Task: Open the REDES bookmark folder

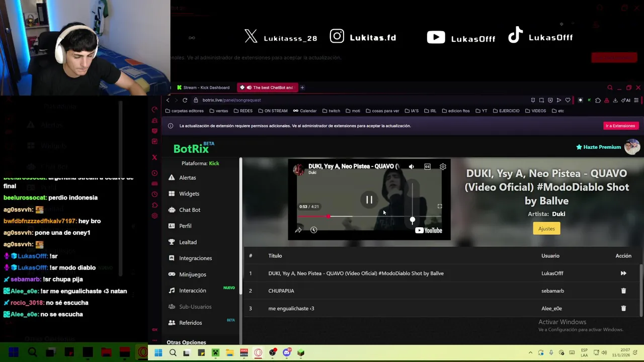Action: pos(243,111)
